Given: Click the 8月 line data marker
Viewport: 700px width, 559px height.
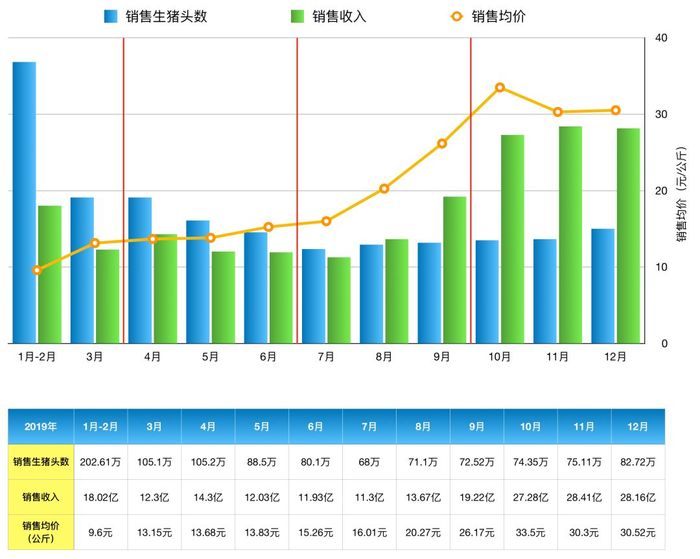Looking at the screenshot, I should pos(384,189).
